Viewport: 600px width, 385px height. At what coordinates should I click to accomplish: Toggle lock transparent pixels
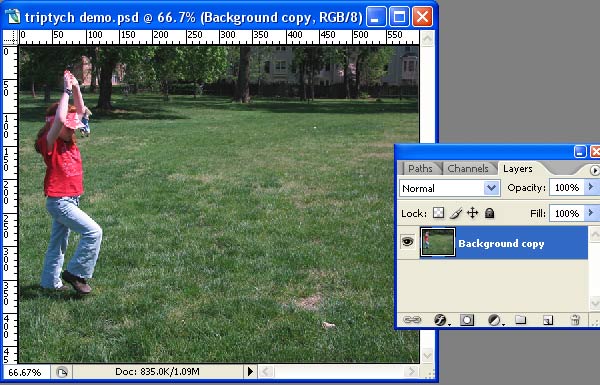pos(439,213)
